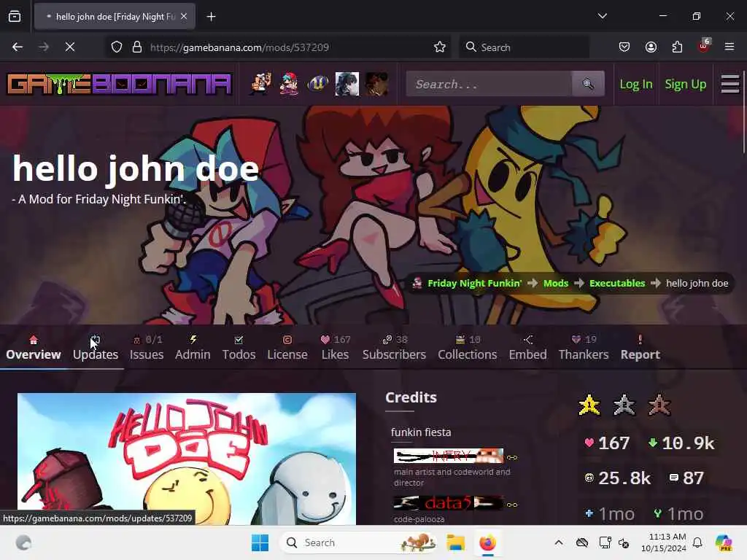The width and height of the screenshot is (747, 560).
Task: Click the 87 comments stat
Action: [686, 478]
